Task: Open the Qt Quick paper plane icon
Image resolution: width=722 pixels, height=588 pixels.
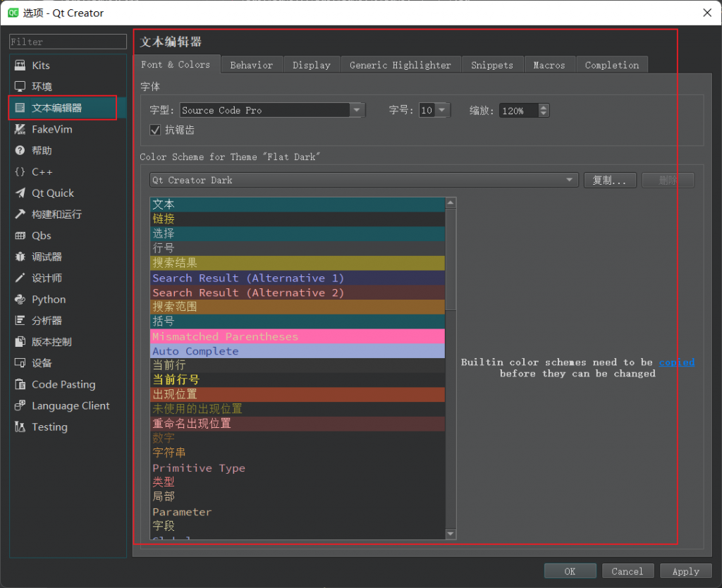Action: point(20,193)
